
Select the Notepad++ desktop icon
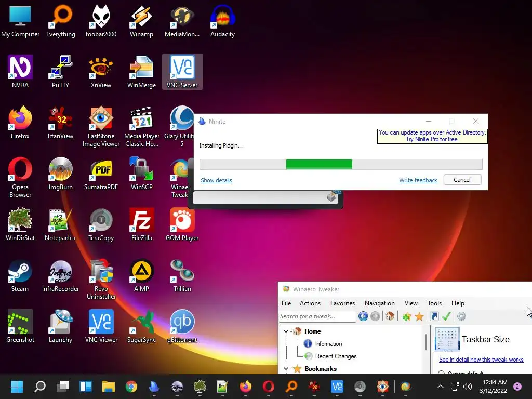[61, 224]
